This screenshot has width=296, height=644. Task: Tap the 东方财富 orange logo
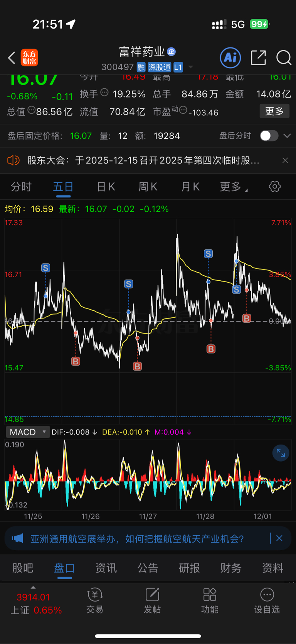click(30, 58)
